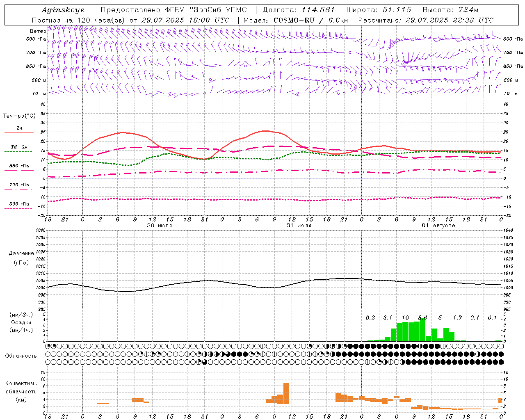Select the longitude value 114.581

(318, 10)
